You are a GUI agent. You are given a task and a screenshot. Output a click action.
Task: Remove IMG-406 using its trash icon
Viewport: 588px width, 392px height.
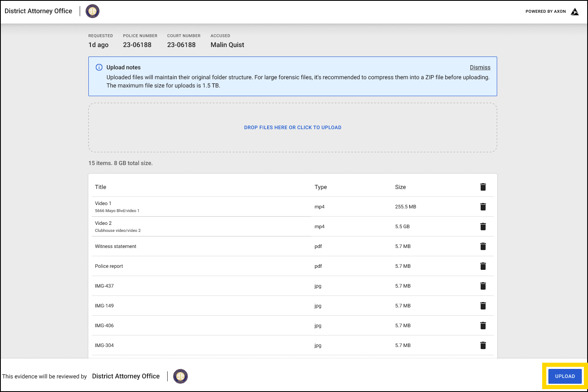483,326
